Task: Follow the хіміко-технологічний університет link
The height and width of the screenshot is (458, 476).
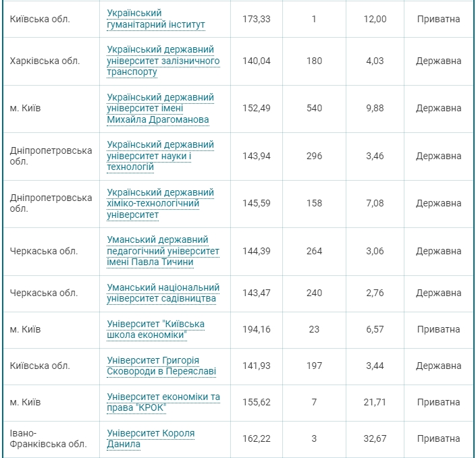Action: pyautogui.click(x=160, y=204)
